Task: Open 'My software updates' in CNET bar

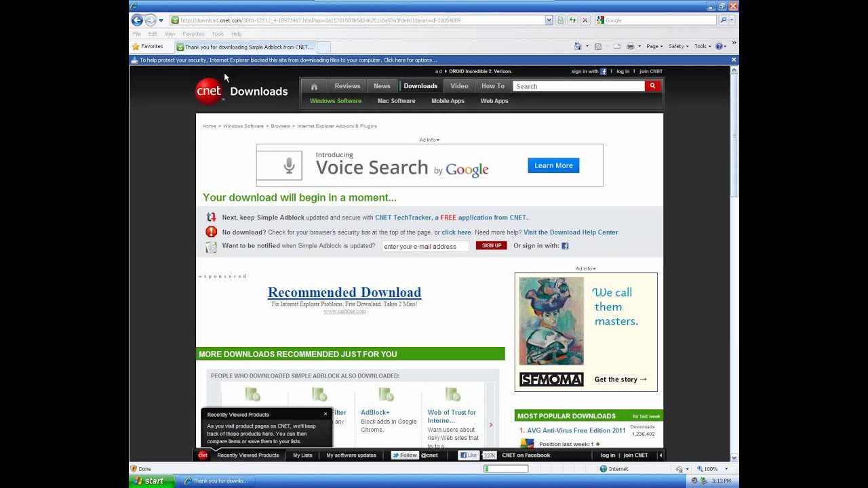Action: tap(351, 455)
